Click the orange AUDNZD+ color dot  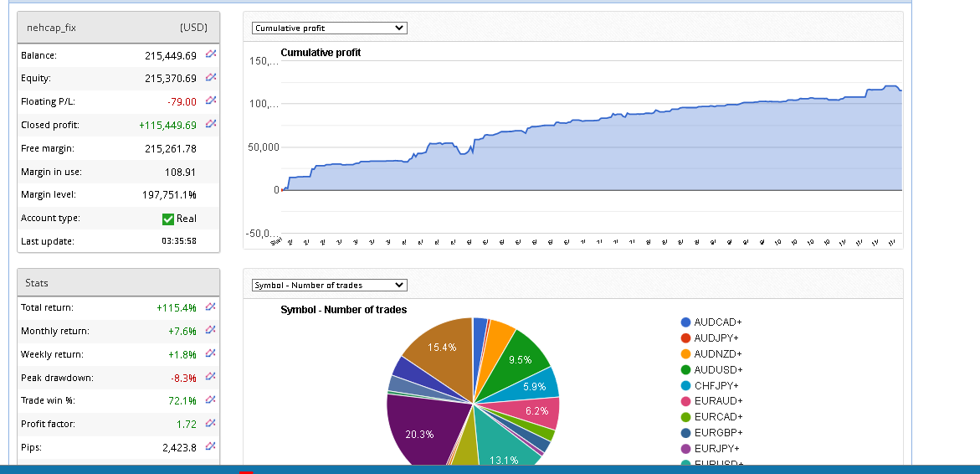pos(686,354)
